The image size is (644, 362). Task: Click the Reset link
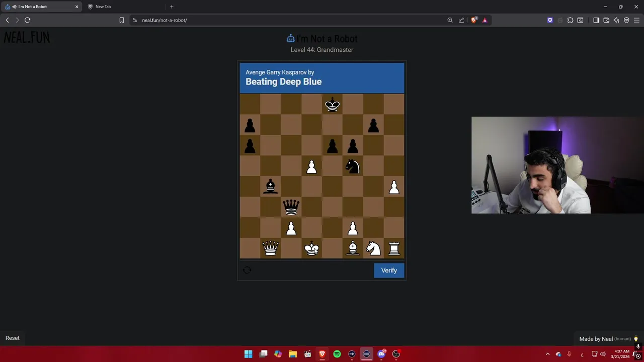[x=13, y=338]
